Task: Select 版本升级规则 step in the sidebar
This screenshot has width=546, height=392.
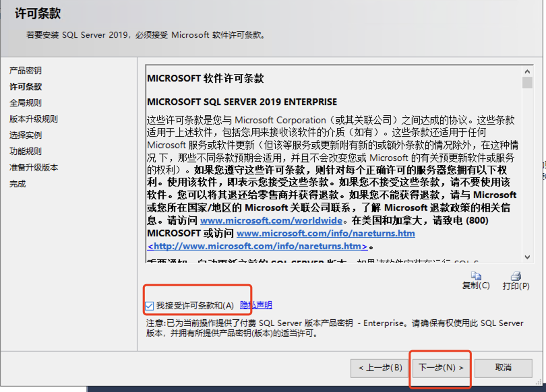Action: (34, 119)
